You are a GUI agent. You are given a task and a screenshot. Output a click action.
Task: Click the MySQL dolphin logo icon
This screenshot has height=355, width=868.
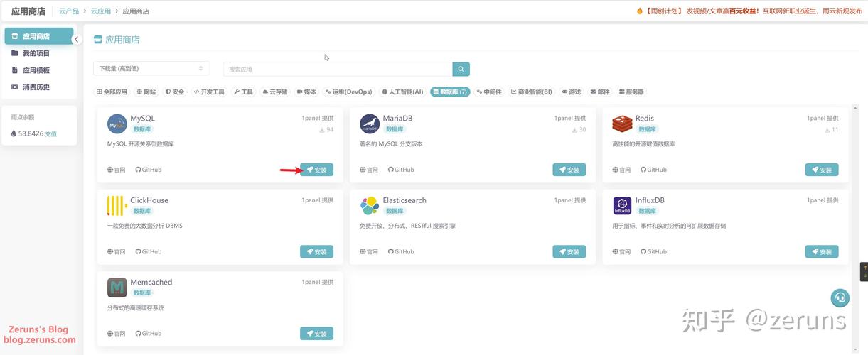click(117, 124)
